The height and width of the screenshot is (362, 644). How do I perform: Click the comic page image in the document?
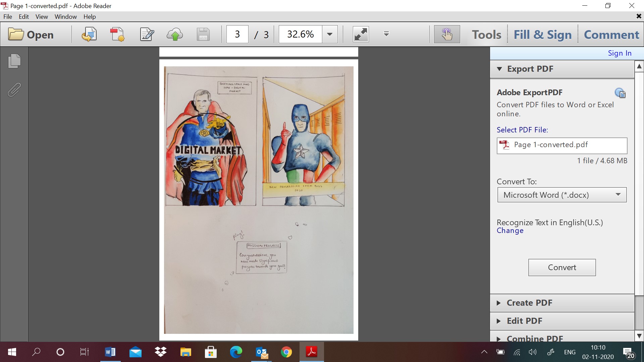point(259,200)
